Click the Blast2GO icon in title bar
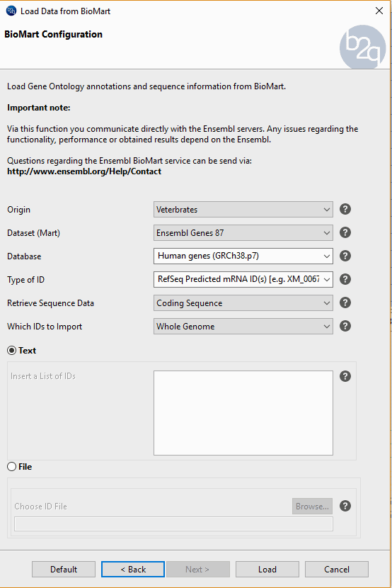The height and width of the screenshot is (588, 392). point(11,11)
